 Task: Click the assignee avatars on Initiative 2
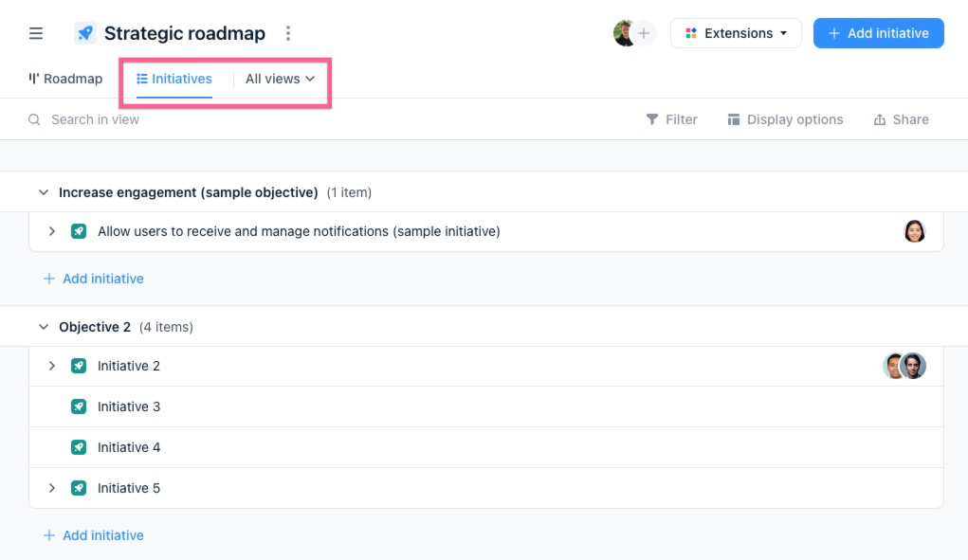tap(904, 366)
